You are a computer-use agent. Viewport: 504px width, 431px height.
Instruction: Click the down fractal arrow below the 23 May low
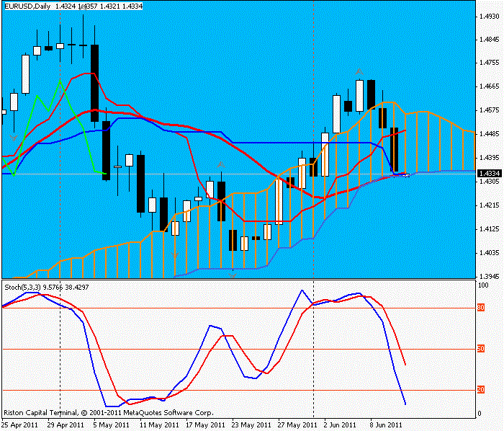[x=233, y=275]
